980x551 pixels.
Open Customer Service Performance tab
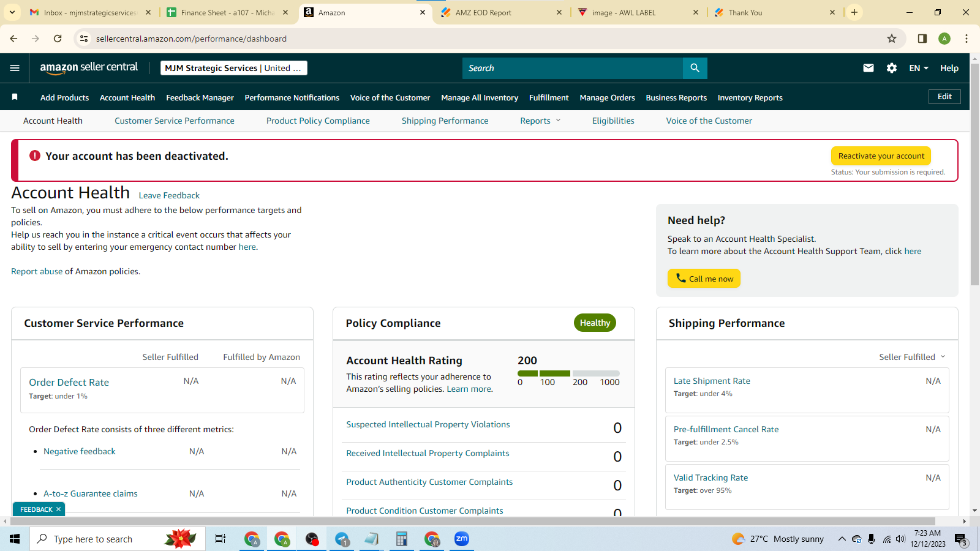click(x=175, y=121)
